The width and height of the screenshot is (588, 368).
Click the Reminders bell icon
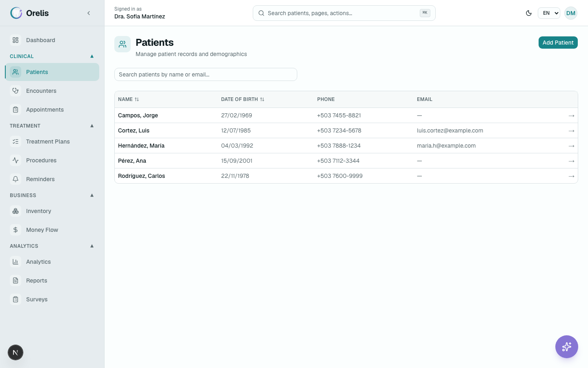(x=16, y=179)
